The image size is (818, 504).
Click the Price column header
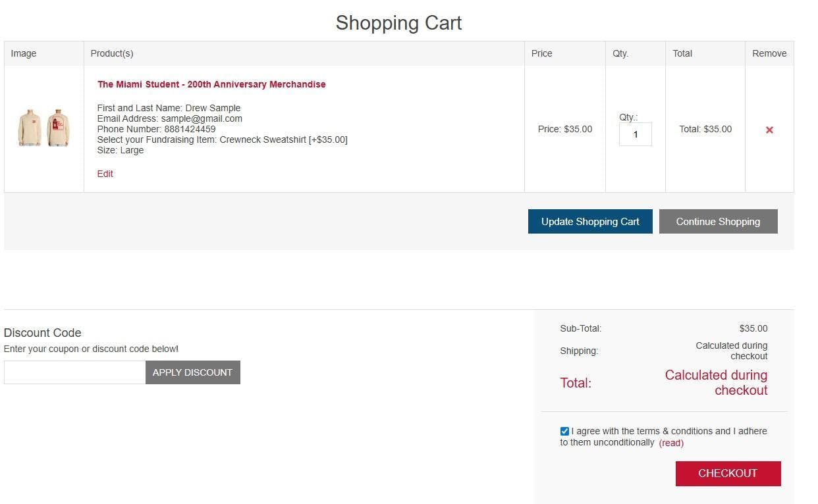(x=542, y=53)
